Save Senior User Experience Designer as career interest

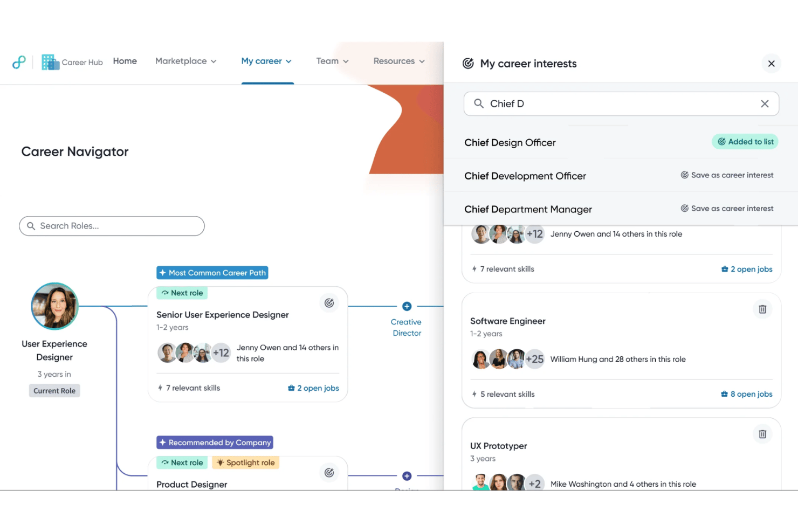click(329, 303)
